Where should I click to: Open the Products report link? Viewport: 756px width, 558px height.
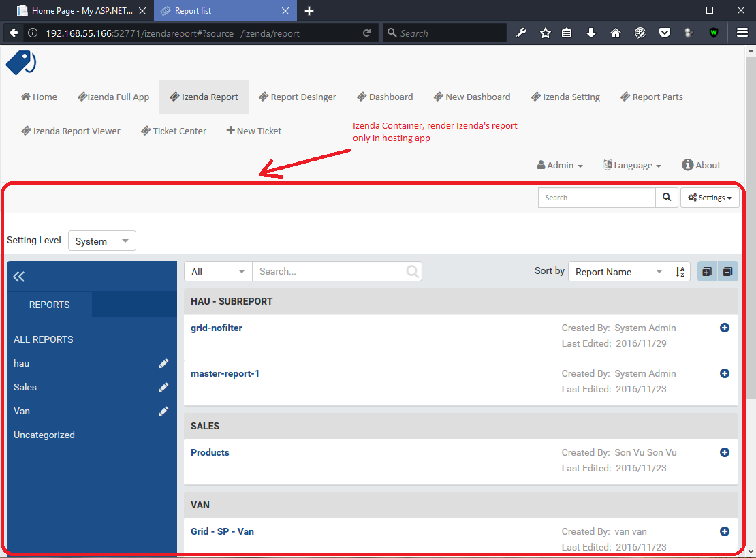[x=210, y=452]
